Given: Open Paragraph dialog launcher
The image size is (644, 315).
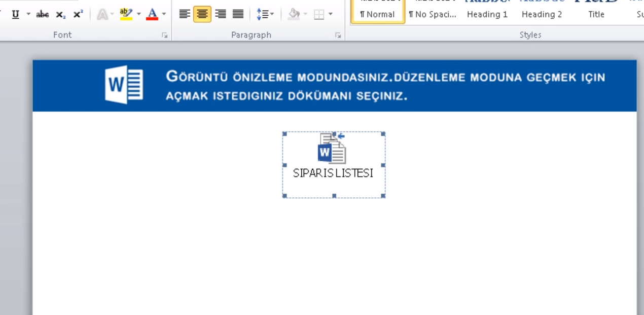Looking at the screenshot, I should [337, 35].
